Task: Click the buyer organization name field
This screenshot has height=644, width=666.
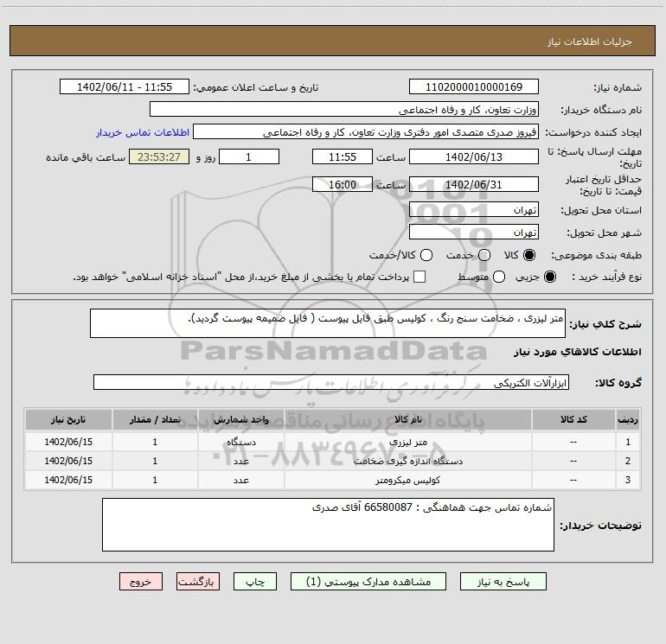Action: click(344, 110)
